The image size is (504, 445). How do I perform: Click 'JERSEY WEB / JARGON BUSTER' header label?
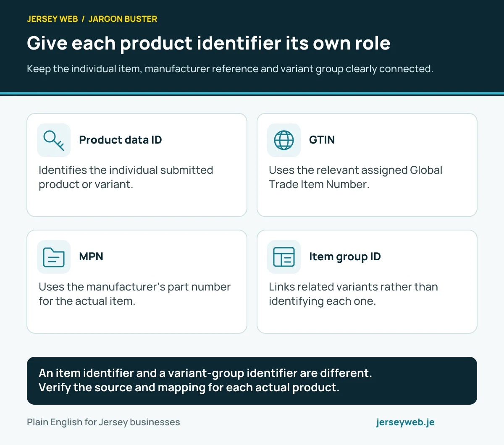92,19
